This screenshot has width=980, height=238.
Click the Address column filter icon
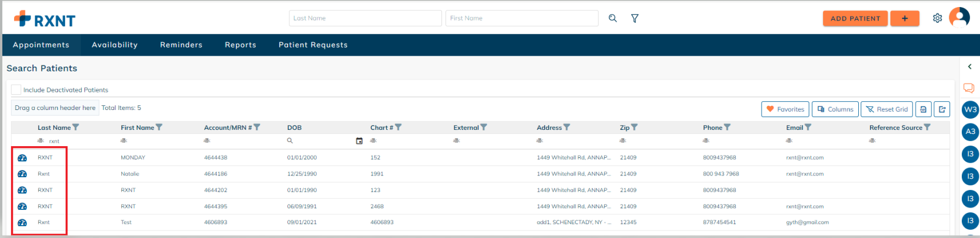pos(567,127)
